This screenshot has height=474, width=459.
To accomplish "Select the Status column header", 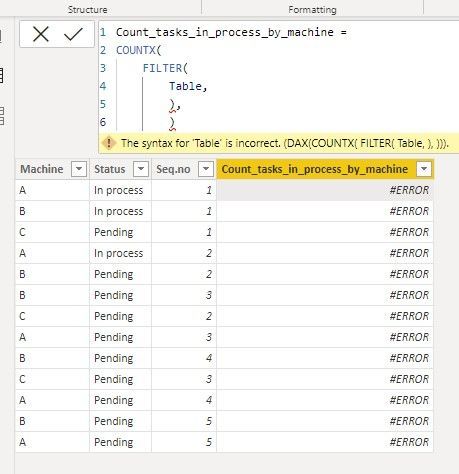I will pos(109,169).
